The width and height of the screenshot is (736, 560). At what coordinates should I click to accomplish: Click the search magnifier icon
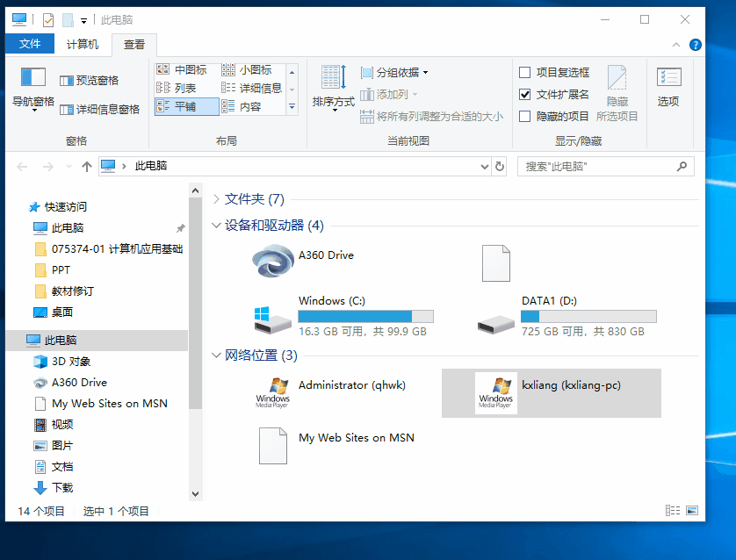tap(682, 167)
